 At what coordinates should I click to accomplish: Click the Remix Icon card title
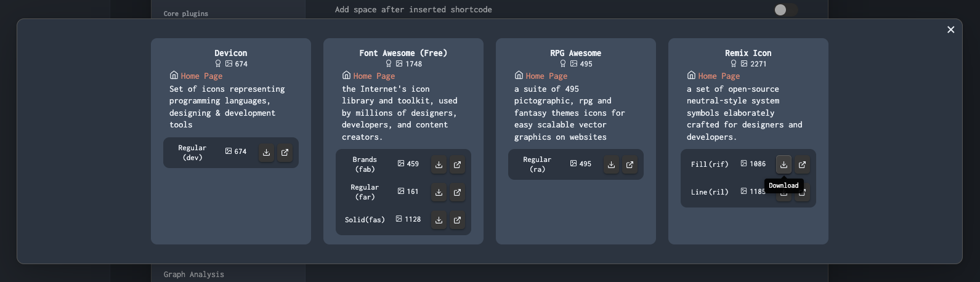pyautogui.click(x=748, y=53)
